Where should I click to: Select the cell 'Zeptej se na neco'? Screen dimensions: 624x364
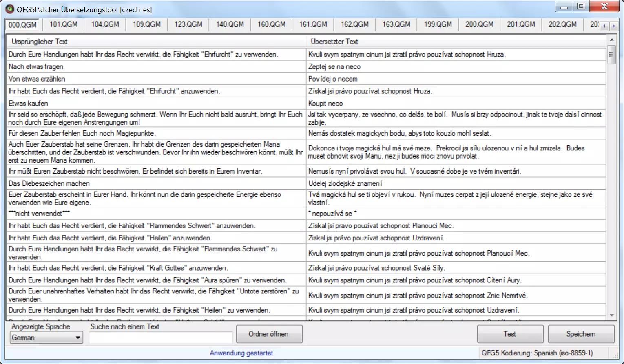(456, 66)
